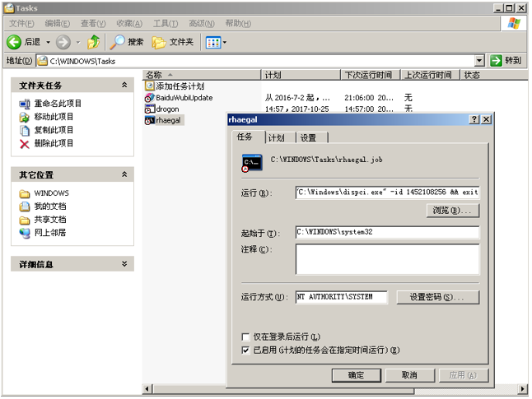Switch to the Schedule (计划) tab

(x=280, y=137)
